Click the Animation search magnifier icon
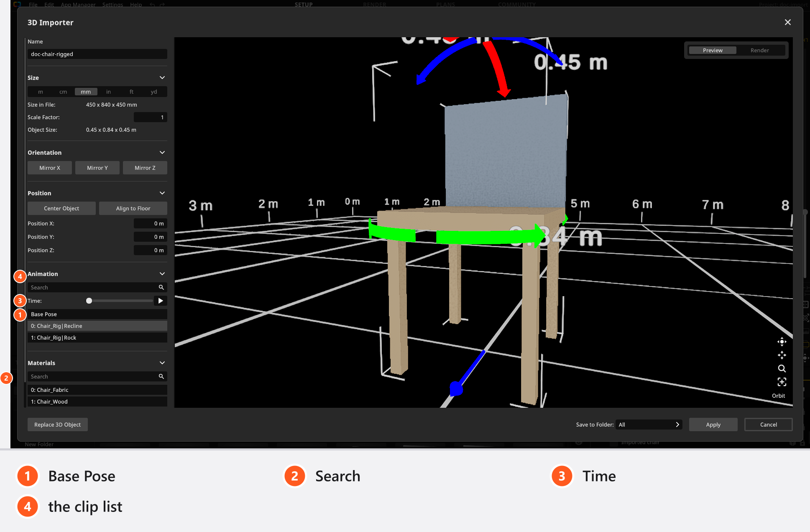The image size is (810, 532). (x=161, y=287)
